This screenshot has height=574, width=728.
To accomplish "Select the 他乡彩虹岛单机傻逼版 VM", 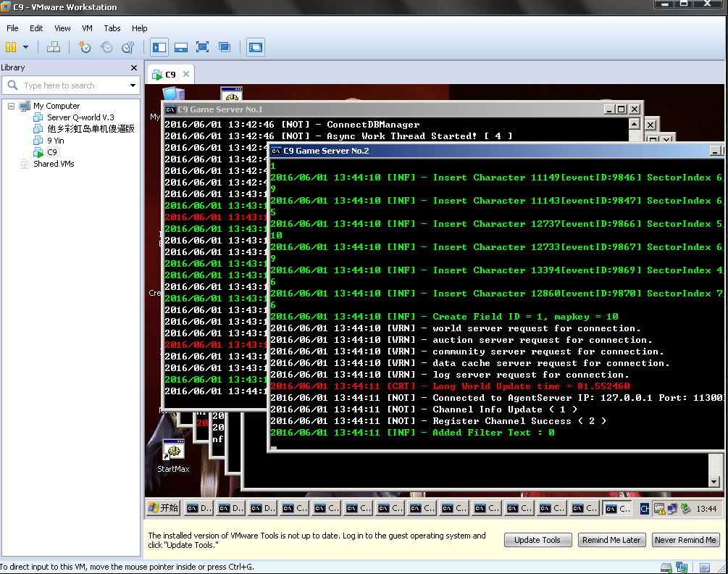I will (x=91, y=128).
